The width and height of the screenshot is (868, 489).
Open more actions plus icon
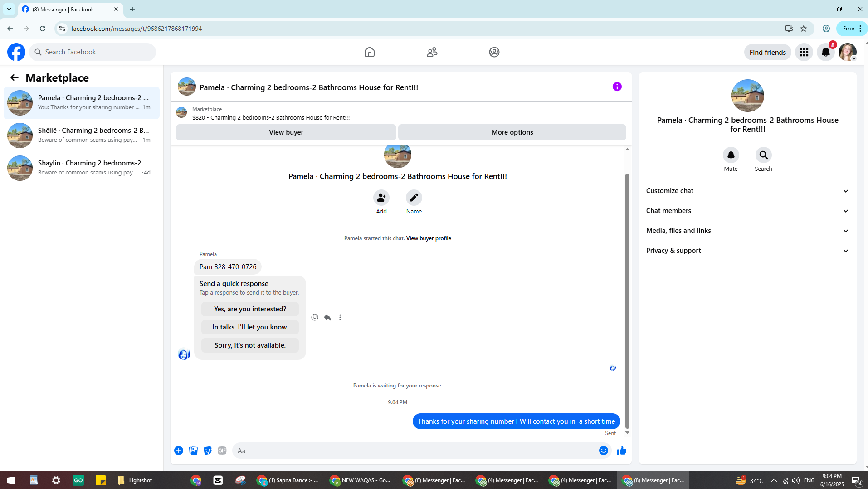coord(179,450)
